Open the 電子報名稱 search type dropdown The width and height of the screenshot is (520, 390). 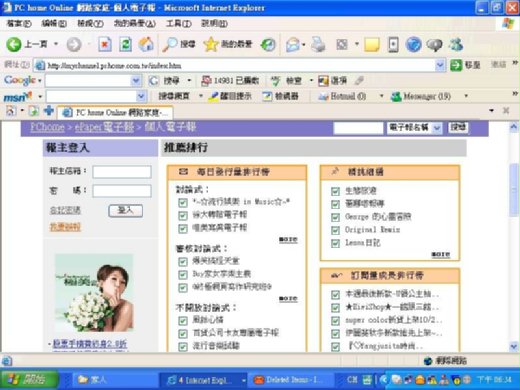coord(437,128)
